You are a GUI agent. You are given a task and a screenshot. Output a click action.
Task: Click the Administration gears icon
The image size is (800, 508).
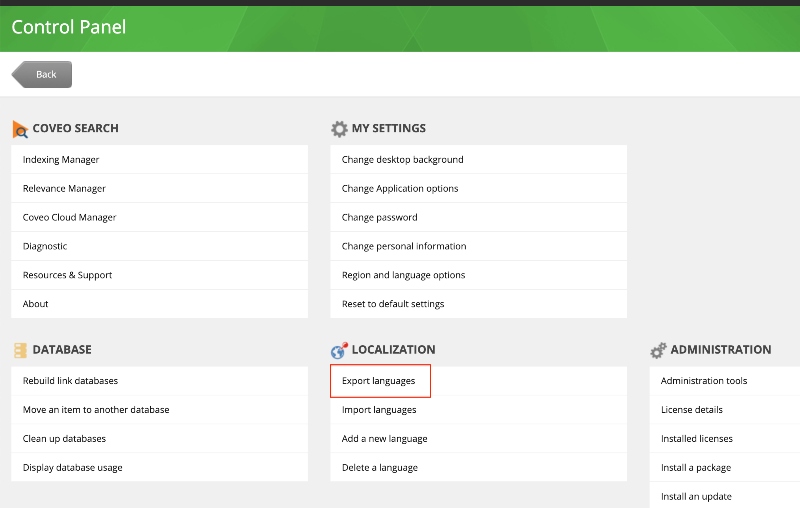658,350
